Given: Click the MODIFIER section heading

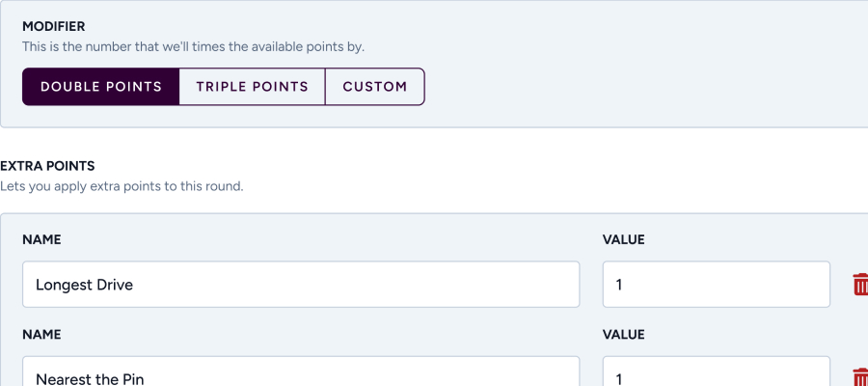Looking at the screenshot, I should [x=54, y=27].
